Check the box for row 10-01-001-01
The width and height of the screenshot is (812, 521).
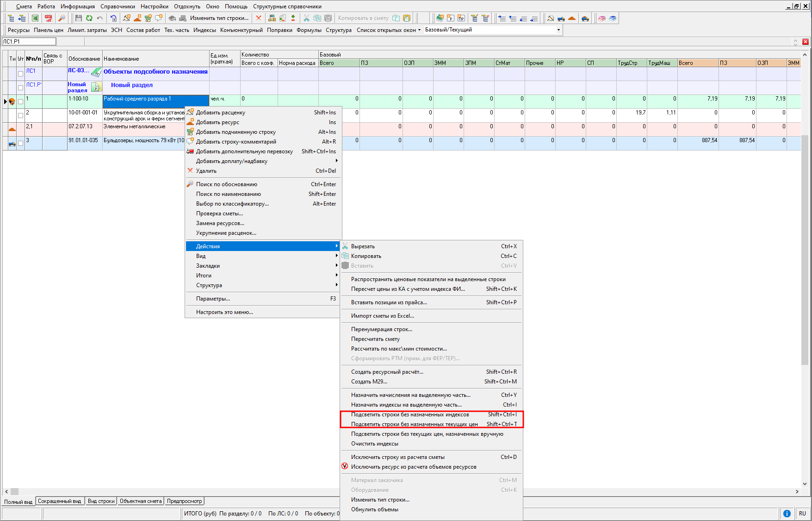(x=20, y=115)
